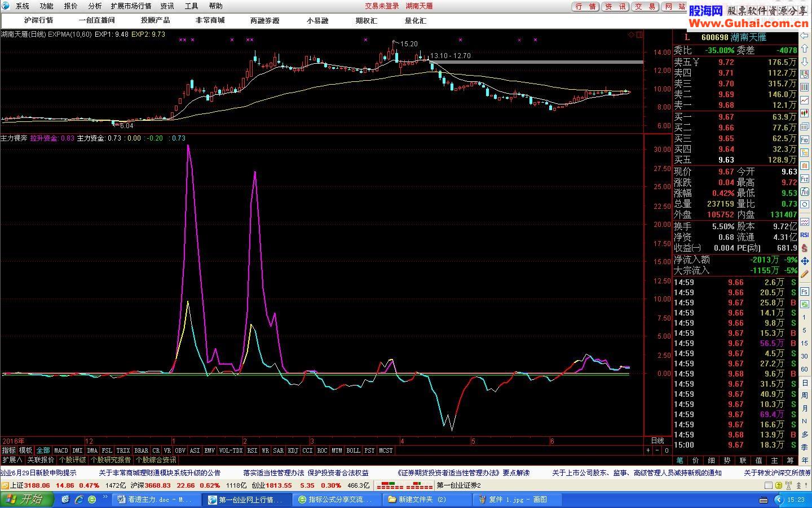Open the f(x) formula manager icon
Screen dimensions: 812x508
click(x=805, y=191)
